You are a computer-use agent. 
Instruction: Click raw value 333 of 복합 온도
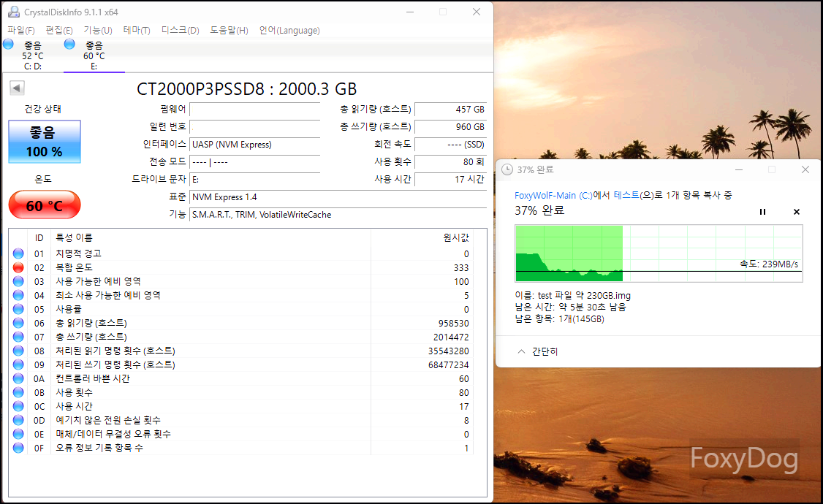click(461, 268)
